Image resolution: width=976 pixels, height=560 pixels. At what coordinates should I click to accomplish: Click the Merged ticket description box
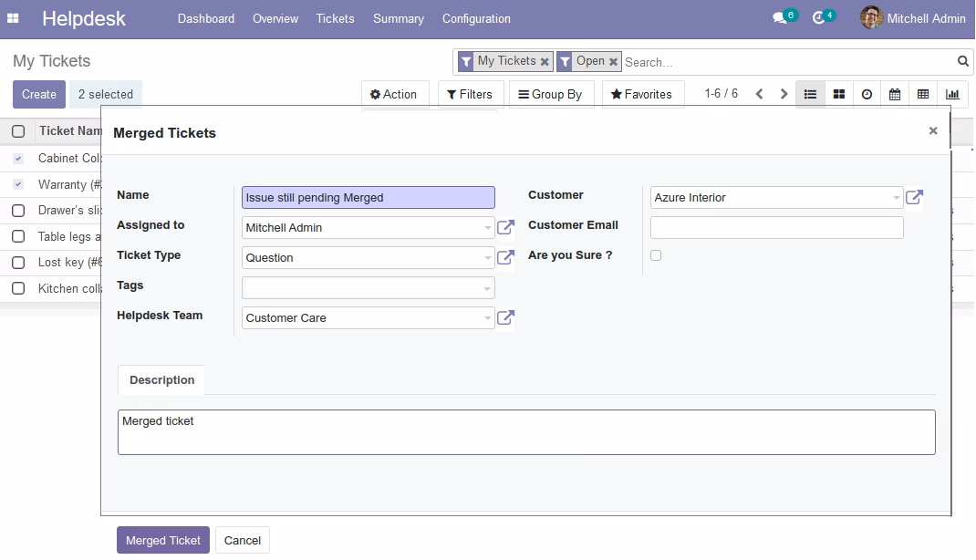526,431
